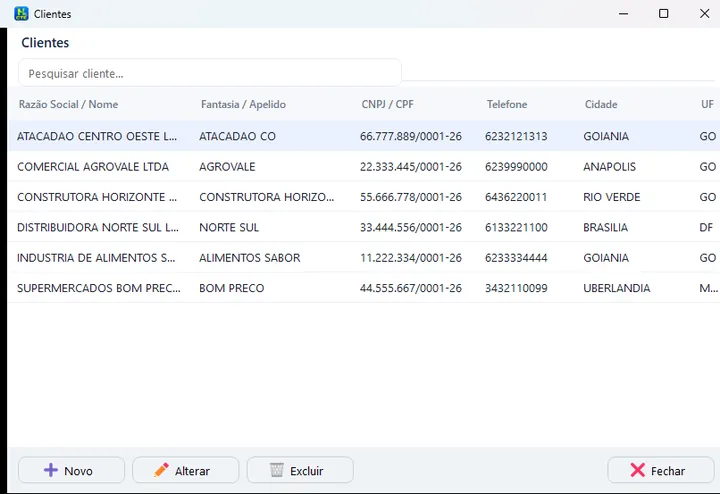Click the BOM PRECO fantasia cell
The image size is (720, 494).
pyautogui.click(x=232, y=288)
